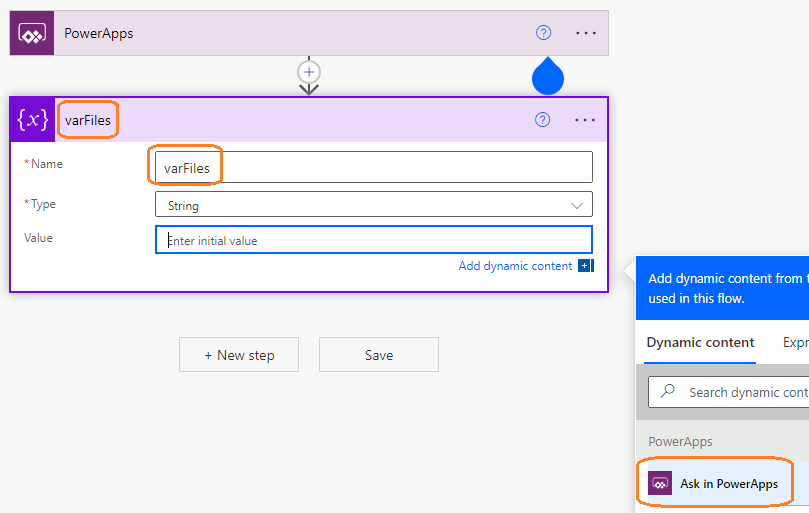Click the varFiles variable icon
Viewport: 809px width, 513px height.
click(32, 120)
